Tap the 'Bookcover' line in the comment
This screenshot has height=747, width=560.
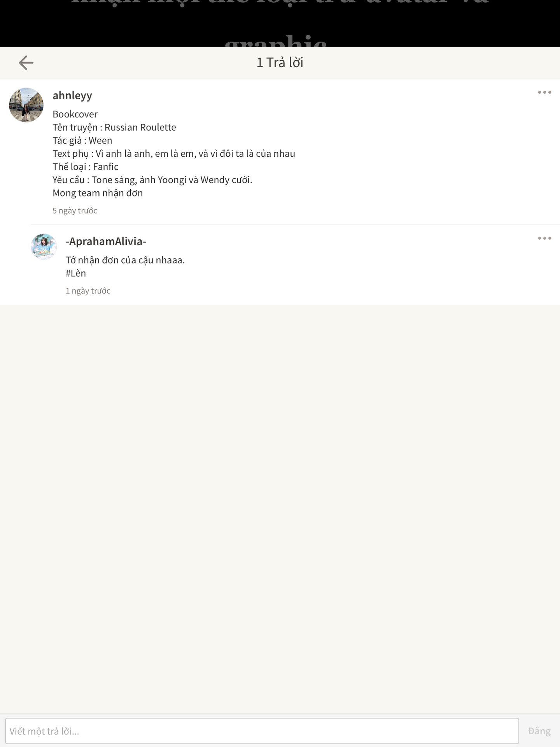75,114
